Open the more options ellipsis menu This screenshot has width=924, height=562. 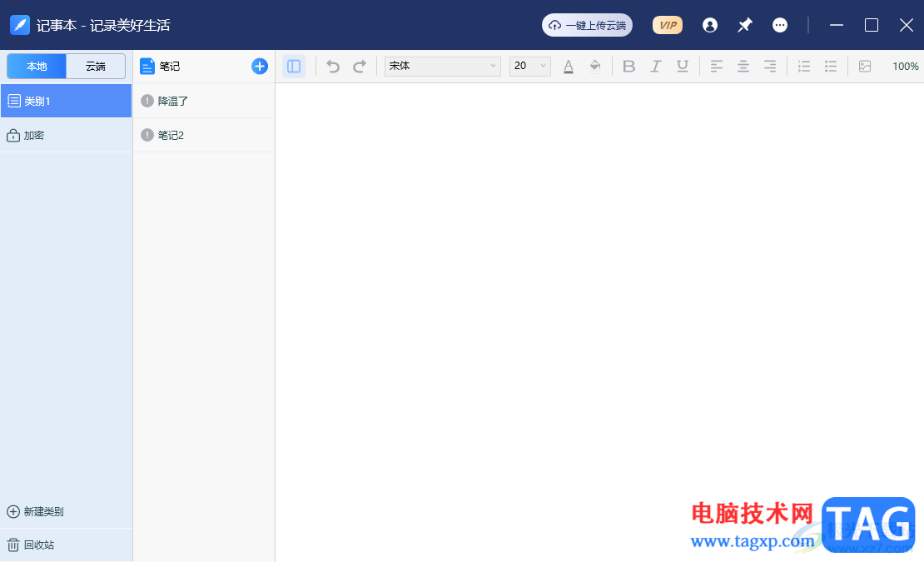780,25
